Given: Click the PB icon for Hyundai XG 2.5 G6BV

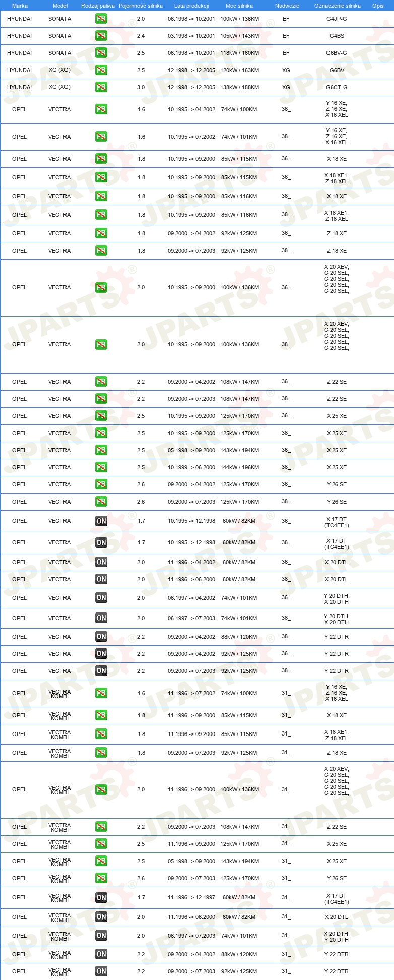Looking at the screenshot, I should 101,70.
